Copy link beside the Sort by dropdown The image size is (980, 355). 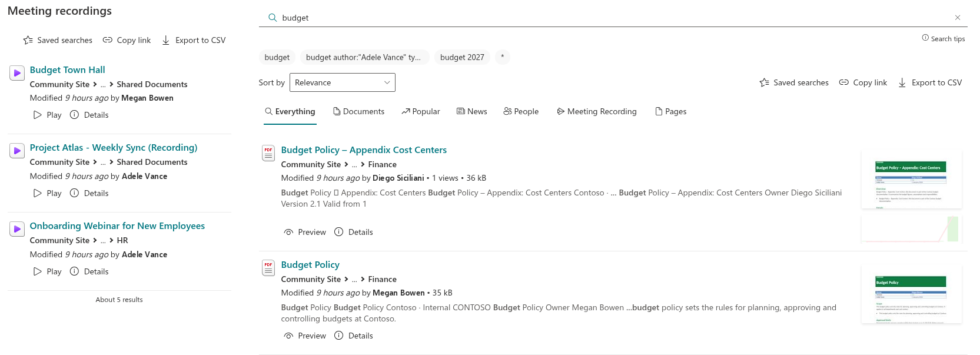(863, 82)
